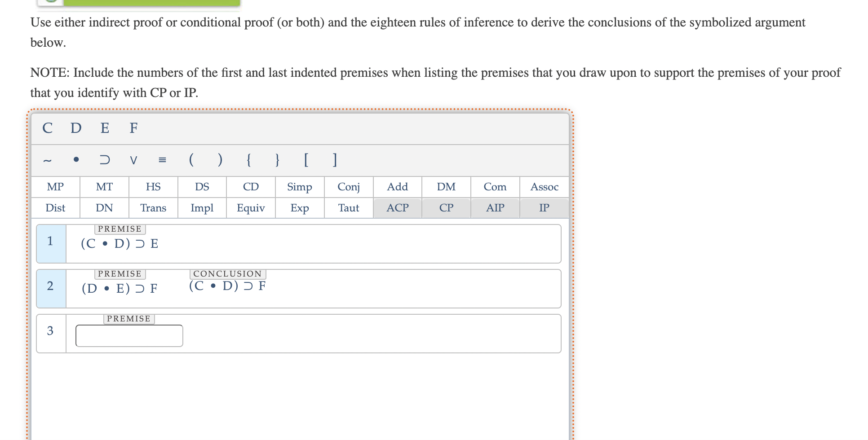This screenshot has width=868, height=440.
Task: Apply the Transposition (Trans) rule
Action: [153, 208]
